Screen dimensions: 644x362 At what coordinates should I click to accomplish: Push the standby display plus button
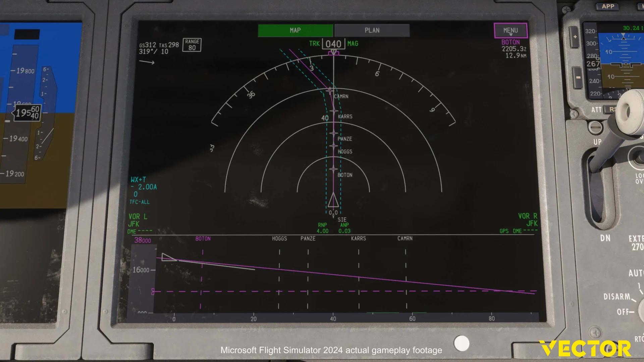pos(575,37)
